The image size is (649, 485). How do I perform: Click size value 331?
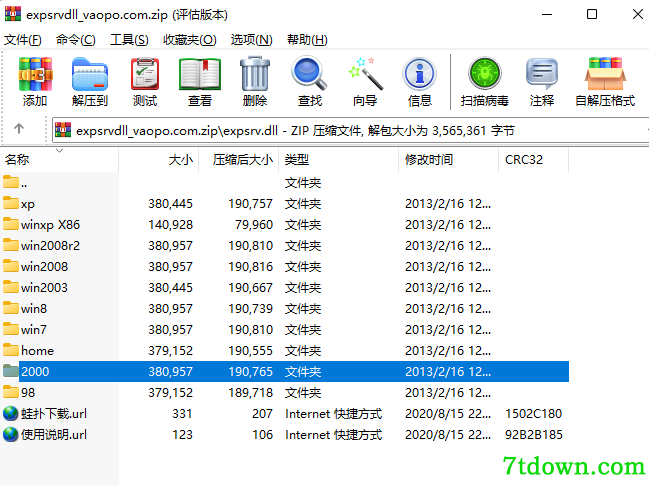[x=182, y=413]
